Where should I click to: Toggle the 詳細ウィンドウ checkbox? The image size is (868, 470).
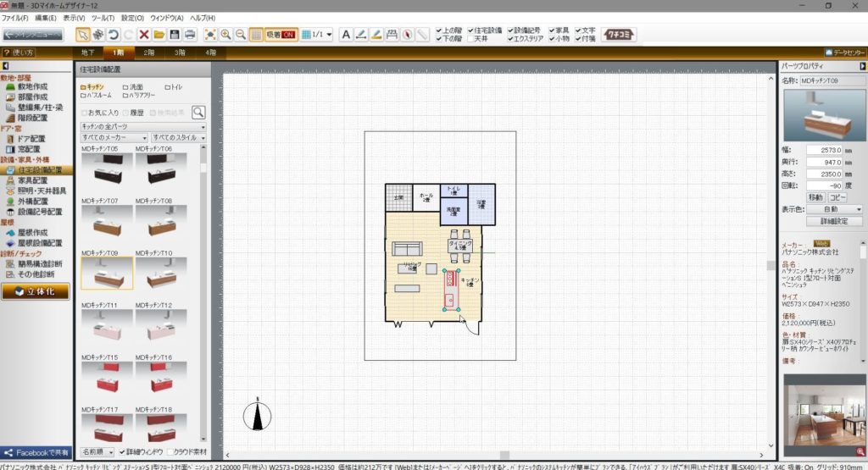click(x=124, y=451)
